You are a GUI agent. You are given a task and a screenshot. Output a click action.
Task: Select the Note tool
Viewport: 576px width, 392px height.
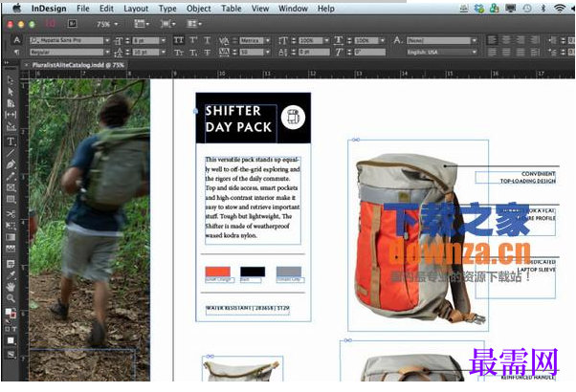point(11,264)
